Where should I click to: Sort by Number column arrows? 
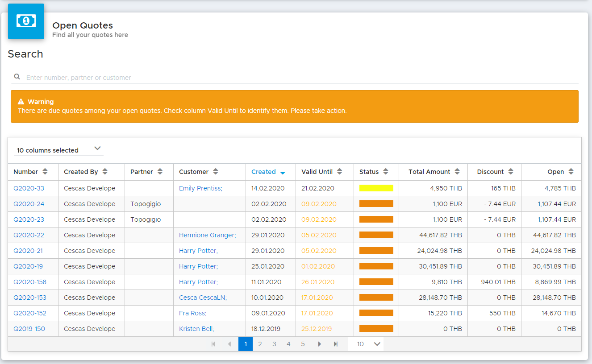point(46,172)
